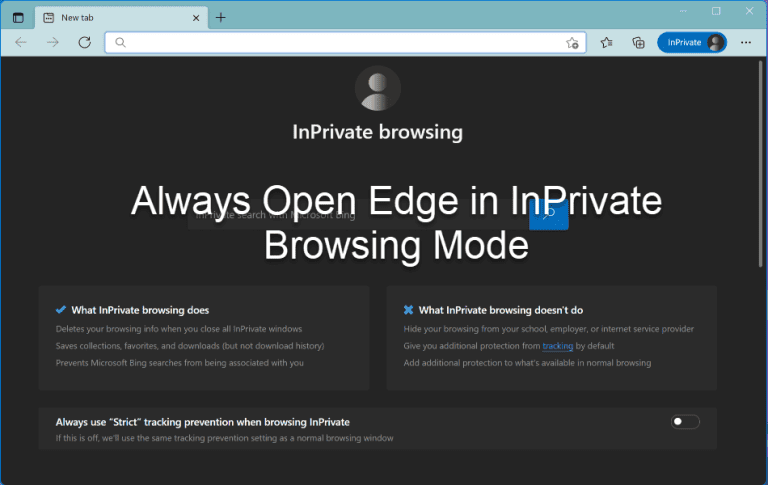Open Settings and more ellipsis menu
This screenshot has height=485, width=768.
tap(746, 43)
